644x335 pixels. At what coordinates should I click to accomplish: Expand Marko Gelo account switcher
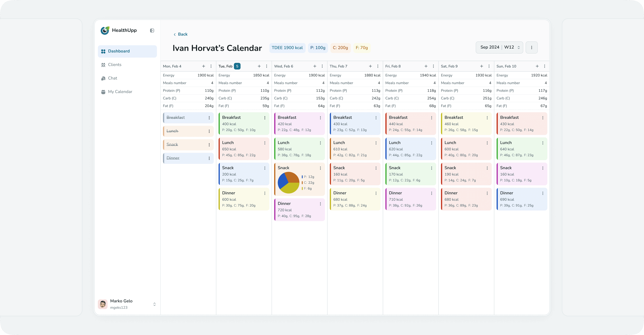coord(154,304)
